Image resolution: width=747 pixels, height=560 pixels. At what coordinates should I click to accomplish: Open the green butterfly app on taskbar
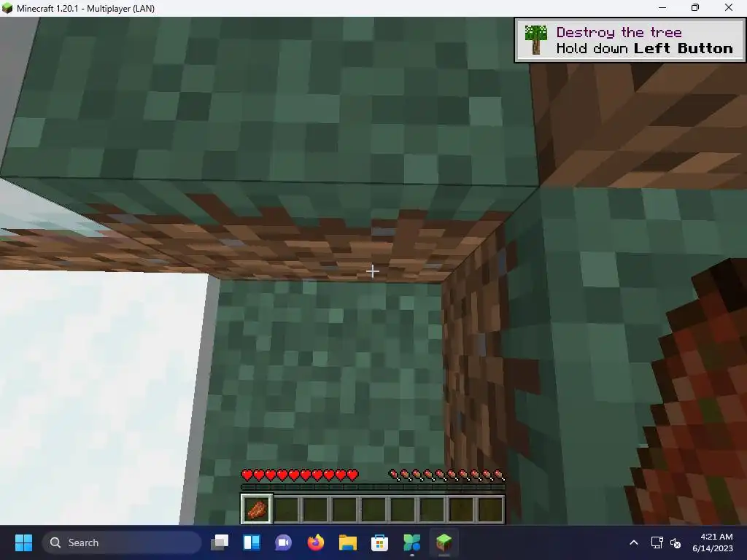411,542
